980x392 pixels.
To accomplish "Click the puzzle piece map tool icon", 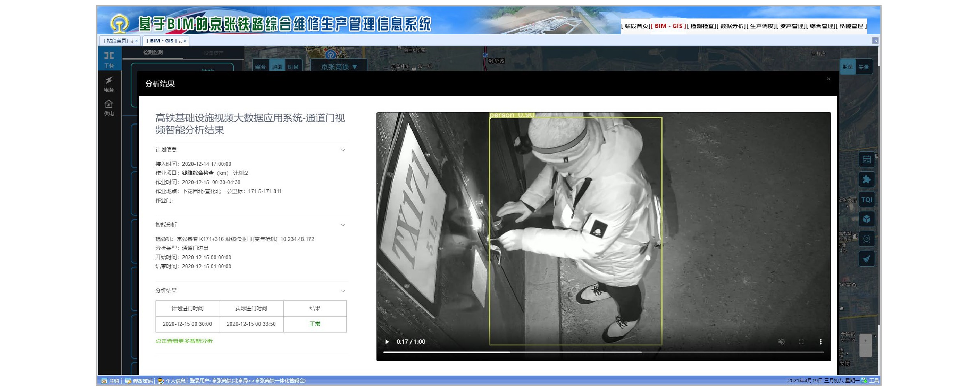I will point(866,179).
